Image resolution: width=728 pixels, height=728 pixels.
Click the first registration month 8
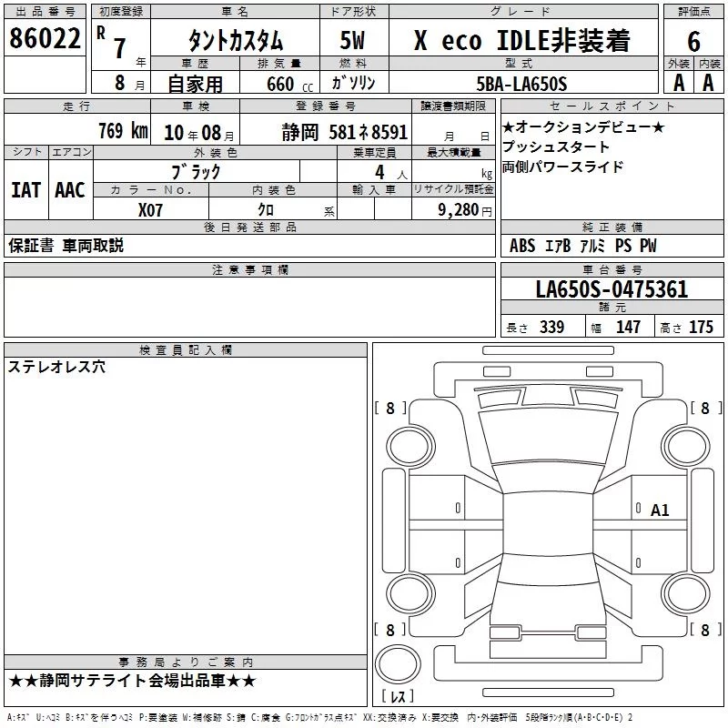click(120, 83)
